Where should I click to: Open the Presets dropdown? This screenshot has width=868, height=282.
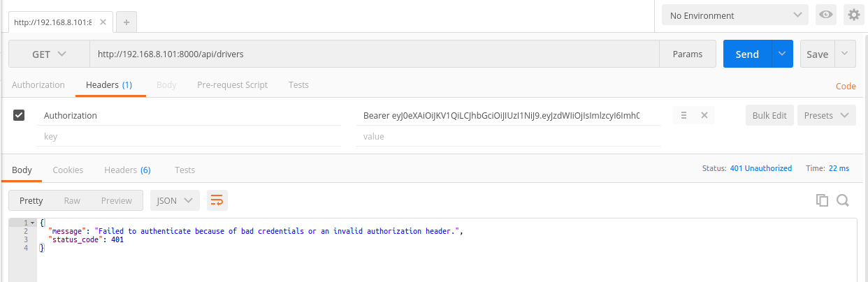coord(827,115)
